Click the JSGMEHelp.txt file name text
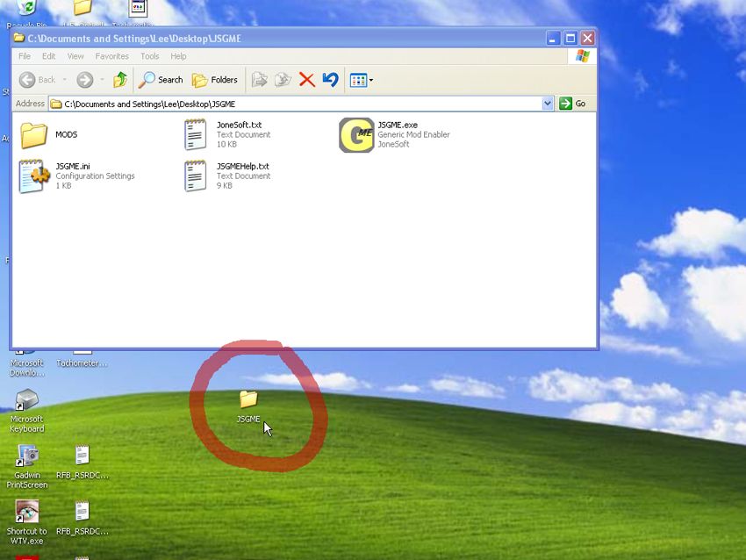The image size is (746, 560). pos(242,167)
